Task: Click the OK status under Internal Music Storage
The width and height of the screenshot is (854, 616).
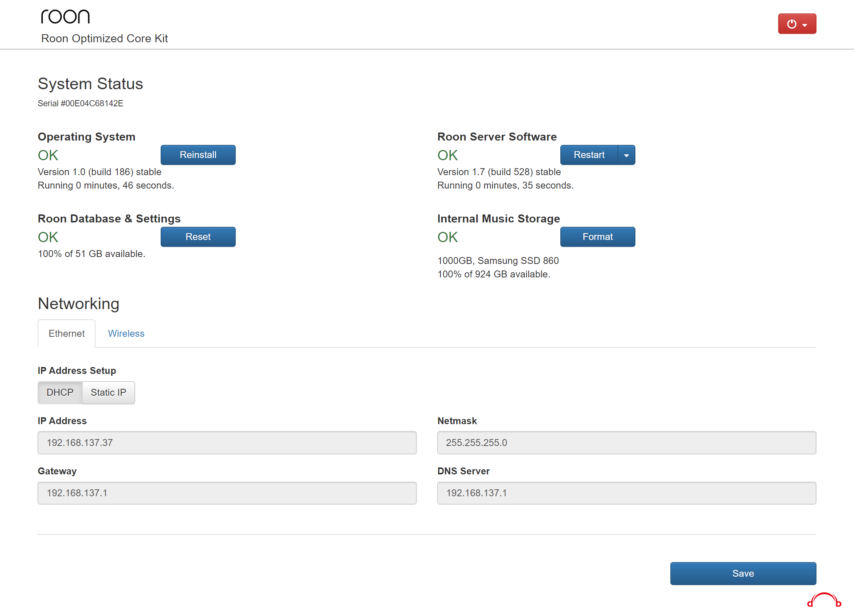Action: (447, 237)
